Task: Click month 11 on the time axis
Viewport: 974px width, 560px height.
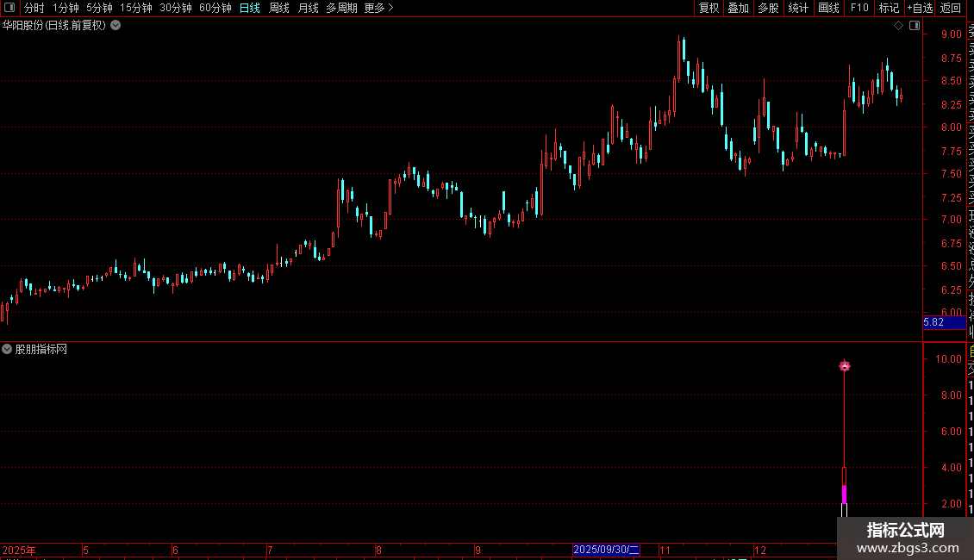Action: click(x=665, y=551)
